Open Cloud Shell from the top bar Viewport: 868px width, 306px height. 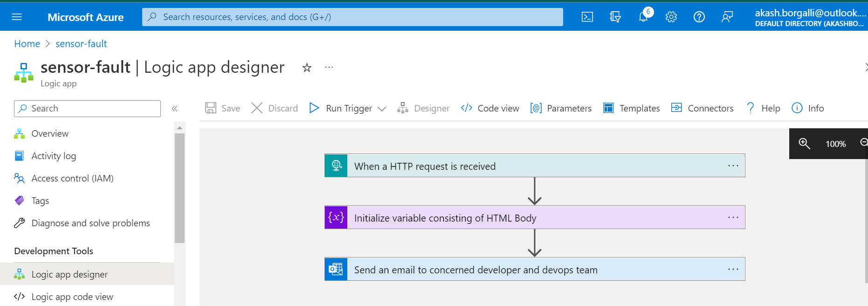(x=587, y=17)
